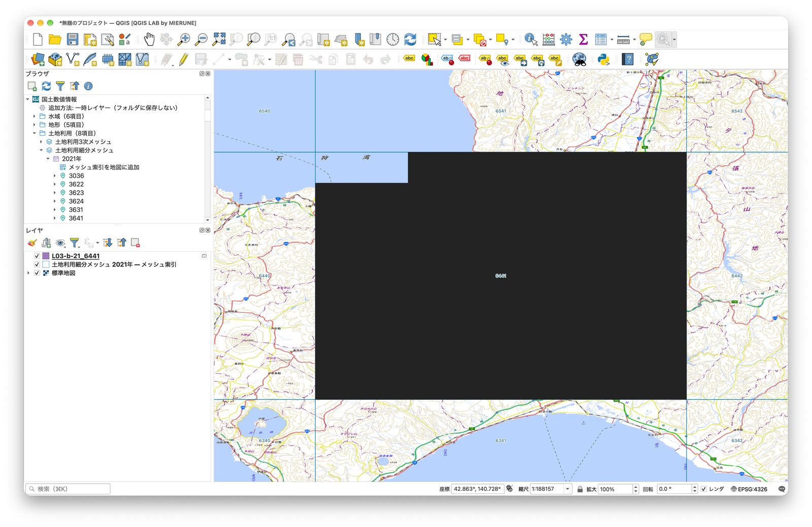The image size is (812, 527).
Task: Click the 検索 locator search field
Action: point(68,489)
